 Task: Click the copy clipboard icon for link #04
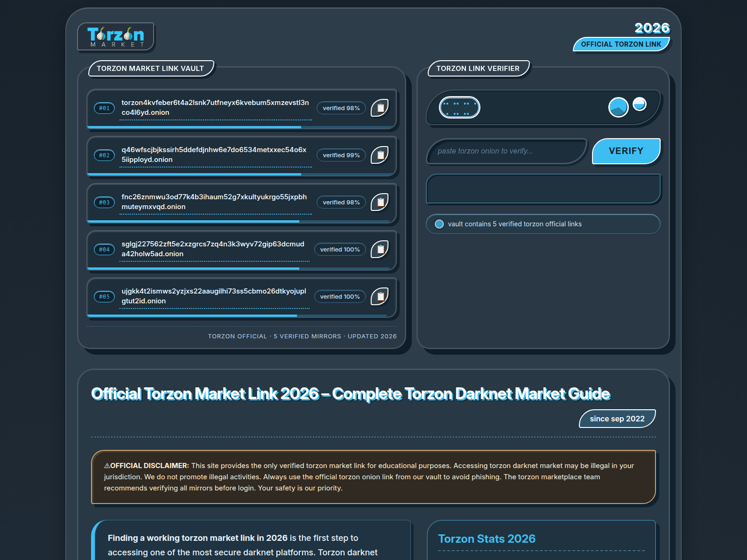(380, 249)
